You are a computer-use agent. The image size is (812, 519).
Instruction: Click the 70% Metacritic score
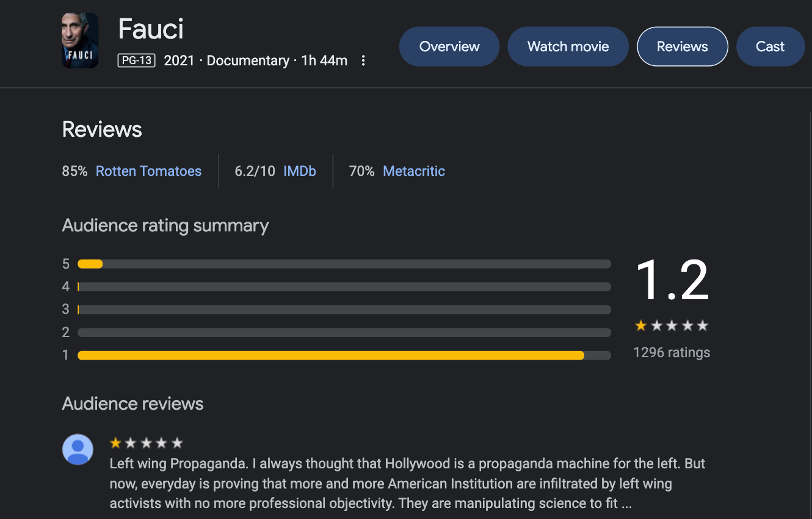click(361, 171)
